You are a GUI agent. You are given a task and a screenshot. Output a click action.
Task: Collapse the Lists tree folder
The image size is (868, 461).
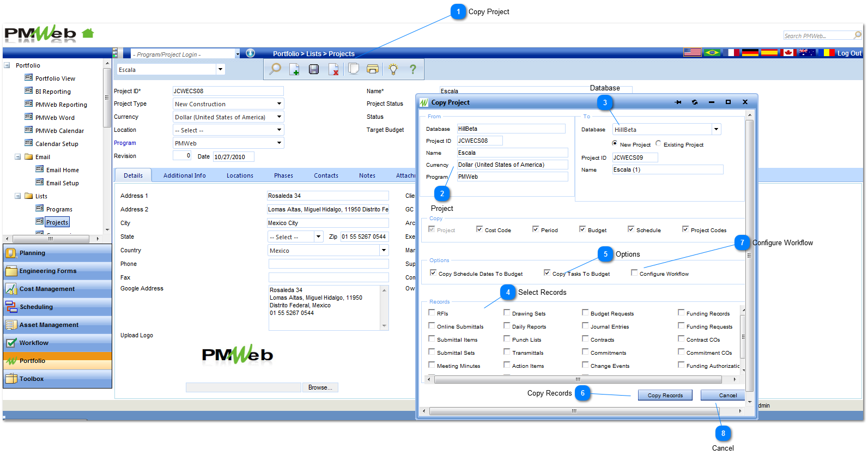[17, 196]
